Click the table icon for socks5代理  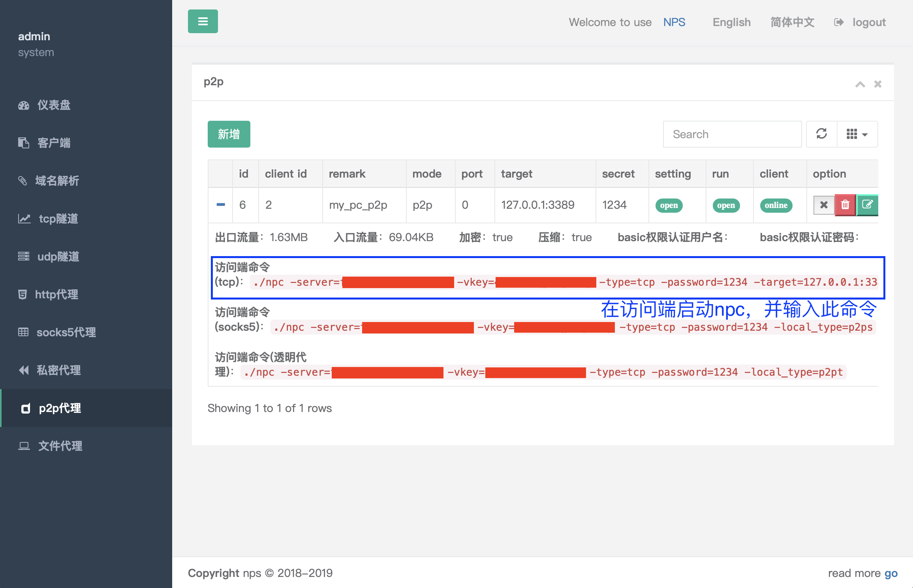[x=23, y=332]
